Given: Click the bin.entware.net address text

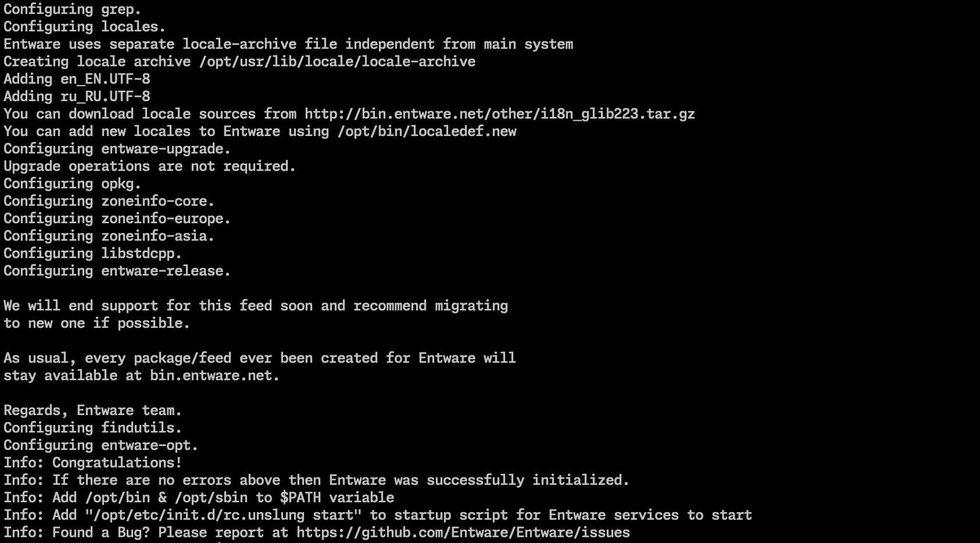Looking at the screenshot, I should coord(211,376).
